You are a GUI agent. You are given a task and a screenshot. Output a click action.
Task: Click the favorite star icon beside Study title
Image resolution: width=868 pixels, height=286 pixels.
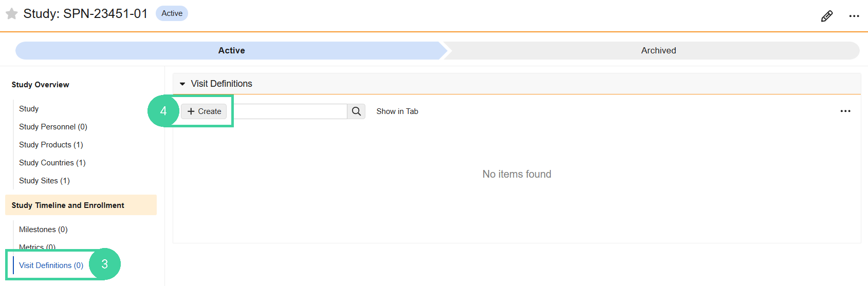click(11, 14)
